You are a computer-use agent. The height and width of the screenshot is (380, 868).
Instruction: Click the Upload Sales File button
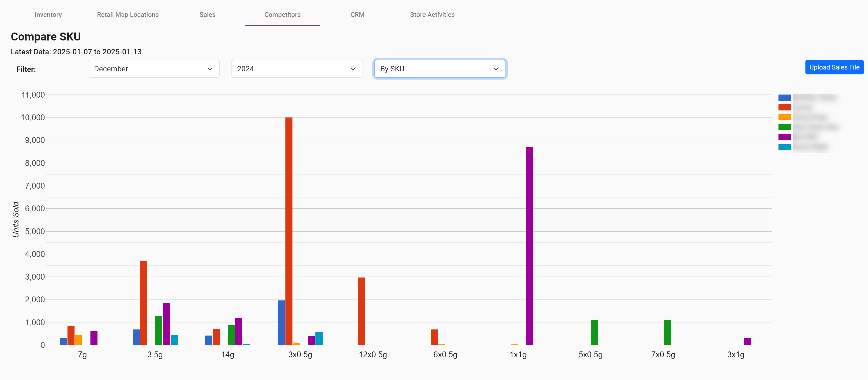(834, 67)
